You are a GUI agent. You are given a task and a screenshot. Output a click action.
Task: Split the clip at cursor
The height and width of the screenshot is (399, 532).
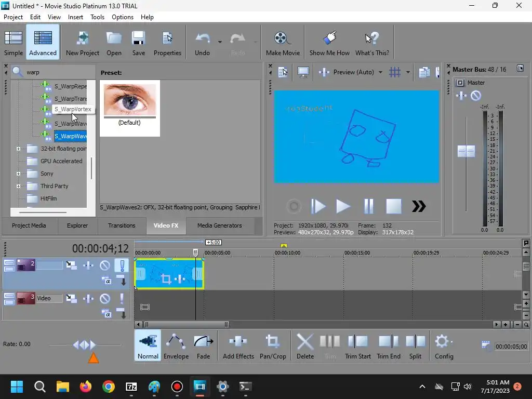point(415,345)
